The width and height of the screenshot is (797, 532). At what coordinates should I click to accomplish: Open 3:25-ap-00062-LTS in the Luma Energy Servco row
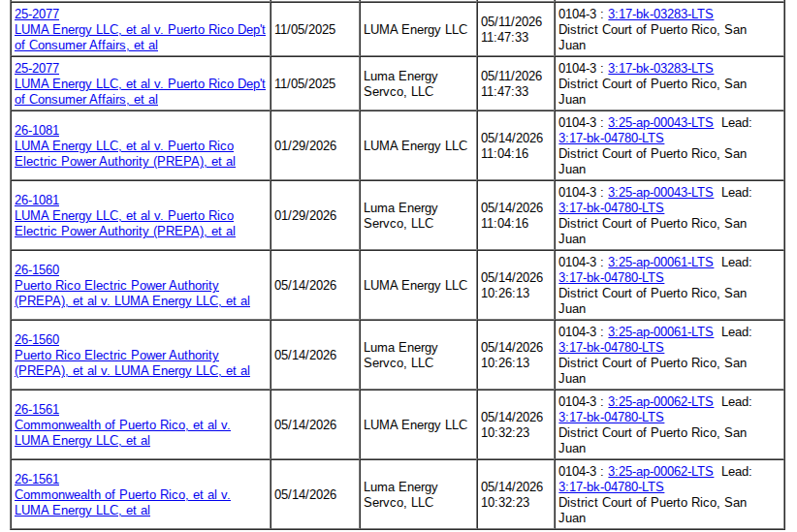click(x=660, y=471)
